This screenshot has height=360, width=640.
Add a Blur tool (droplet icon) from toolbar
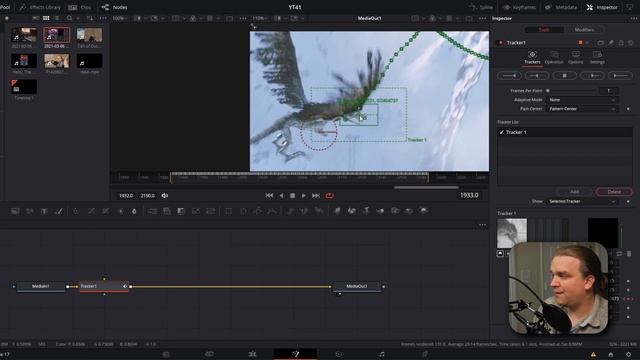tap(134, 211)
